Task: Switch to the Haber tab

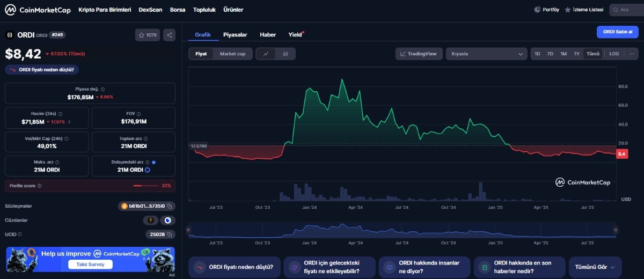Action: [268, 34]
